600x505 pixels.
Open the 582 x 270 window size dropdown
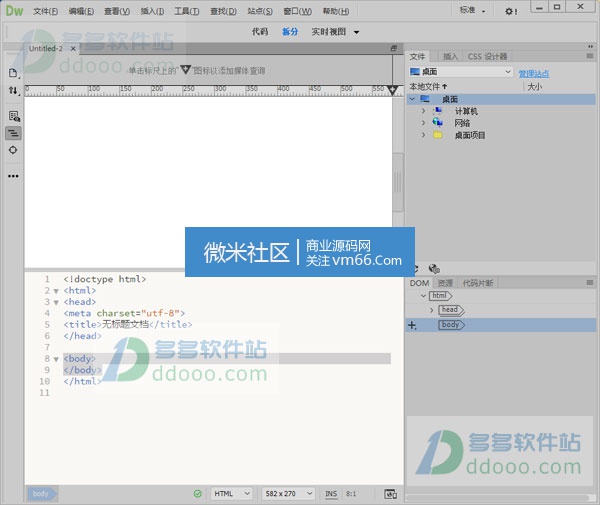click(288, 494)
